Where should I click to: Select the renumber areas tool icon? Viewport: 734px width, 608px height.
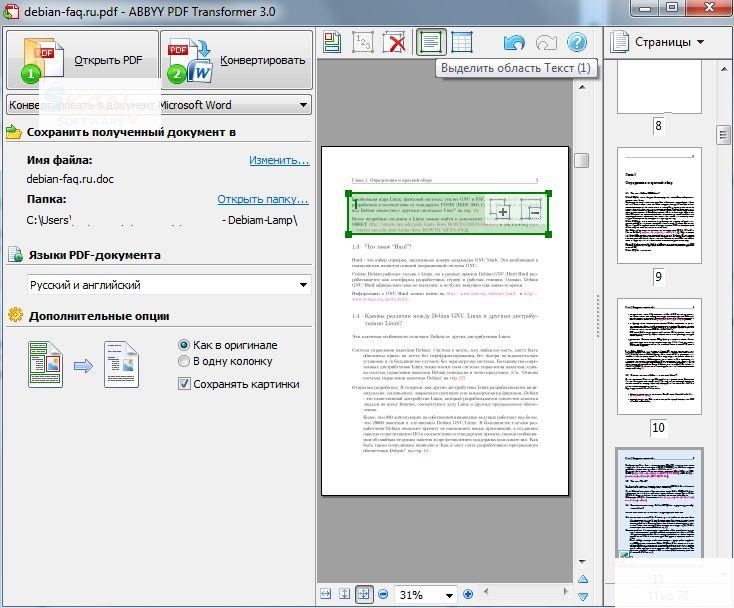pos(363,43)
